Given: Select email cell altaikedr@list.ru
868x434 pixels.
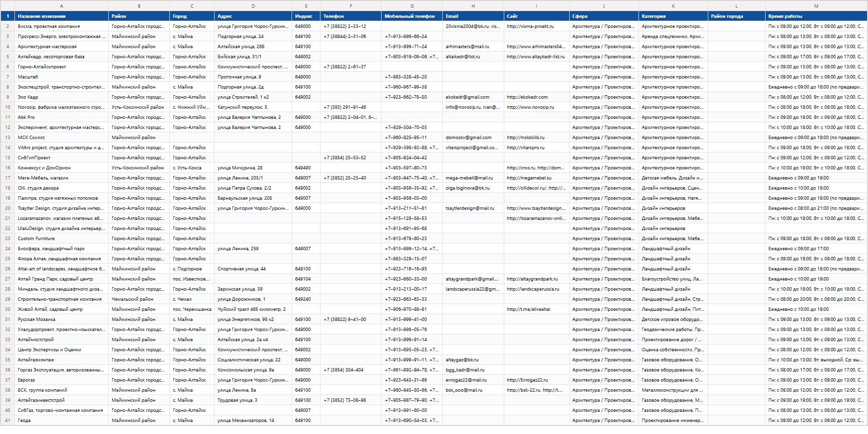Looking at the screenshot, I should [x=473, y=57].
